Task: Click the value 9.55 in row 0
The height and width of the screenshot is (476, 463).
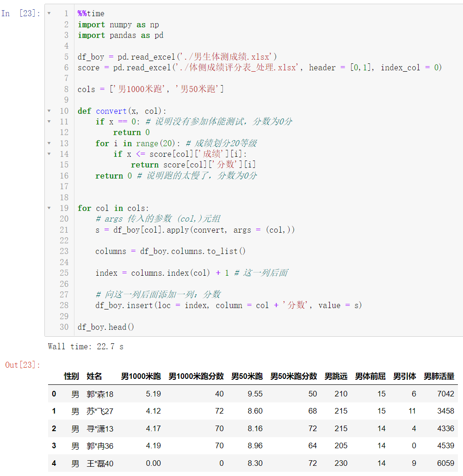Action: point(255,394)
